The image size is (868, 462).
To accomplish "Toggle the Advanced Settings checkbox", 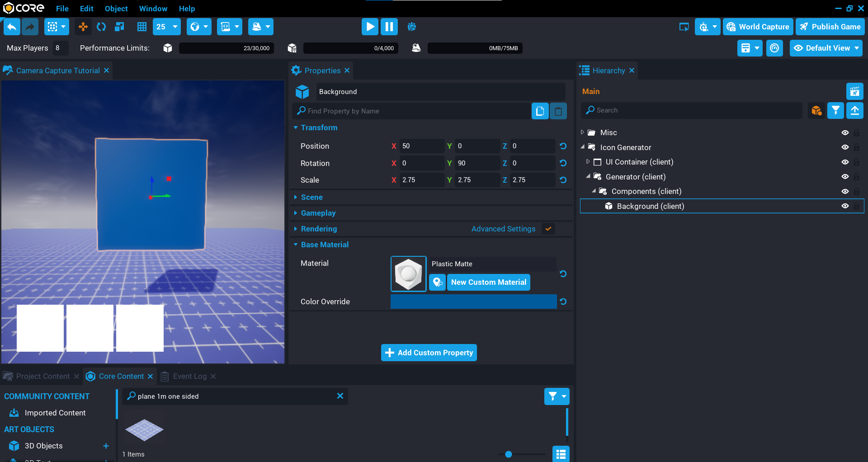I will coord(548,229).
